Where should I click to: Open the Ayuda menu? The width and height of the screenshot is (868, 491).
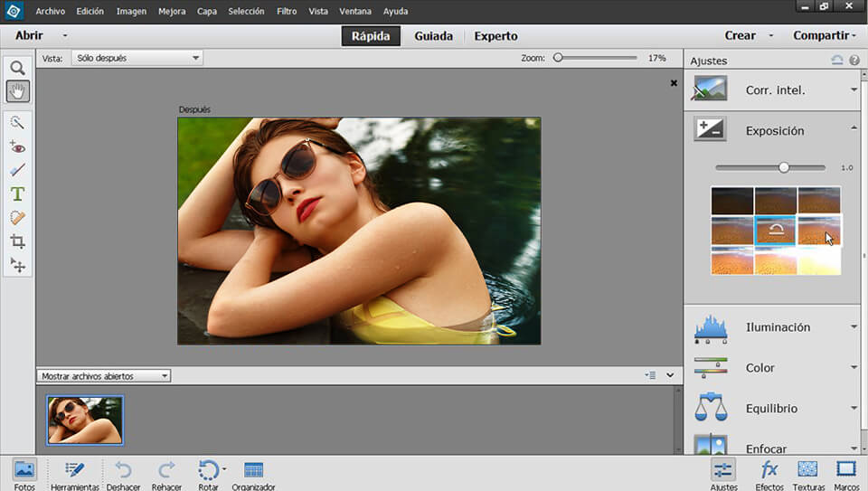[x=395, y=11]
